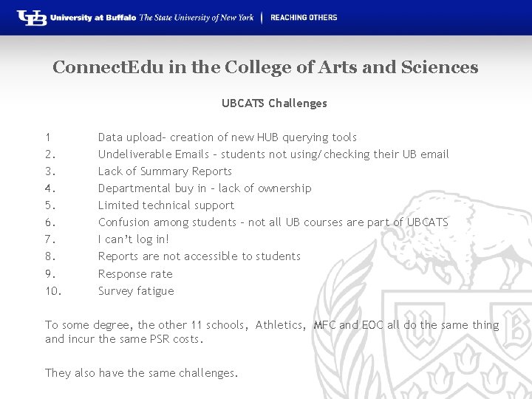
Task: Click the Confusion among students line
Action: (x=273, y=222)
